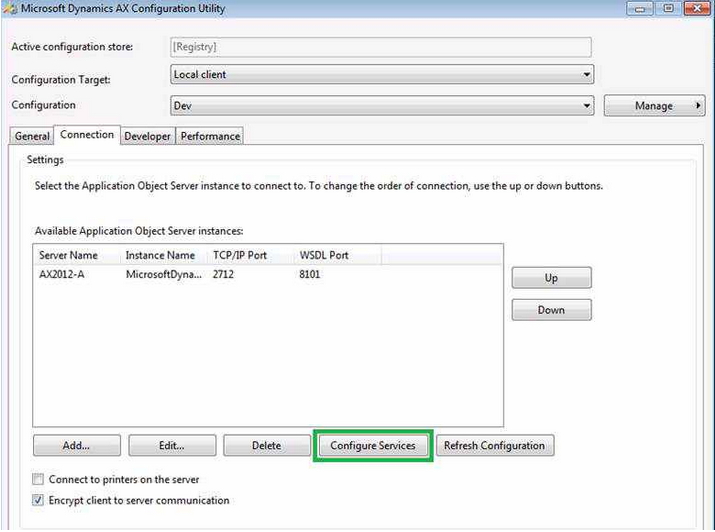Viewport: 715px width, 532px height.
Task: Expand the Configuration Target dropdown
Action: point(586,75)
